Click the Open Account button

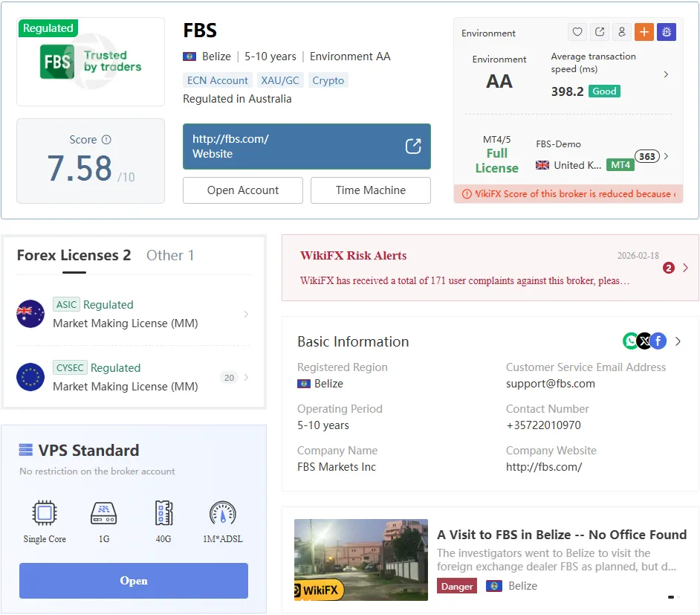coord(243,190)
